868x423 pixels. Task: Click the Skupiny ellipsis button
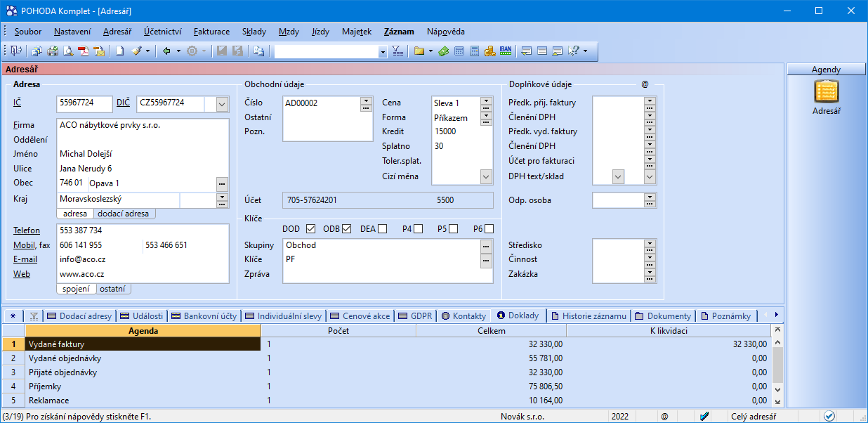point(486,245)
